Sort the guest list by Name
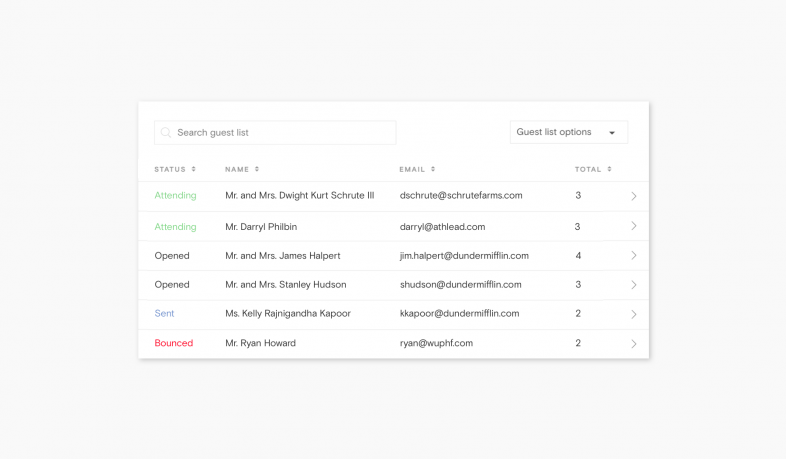The width and height of the screenshot is (786, 459). [241, 169]
